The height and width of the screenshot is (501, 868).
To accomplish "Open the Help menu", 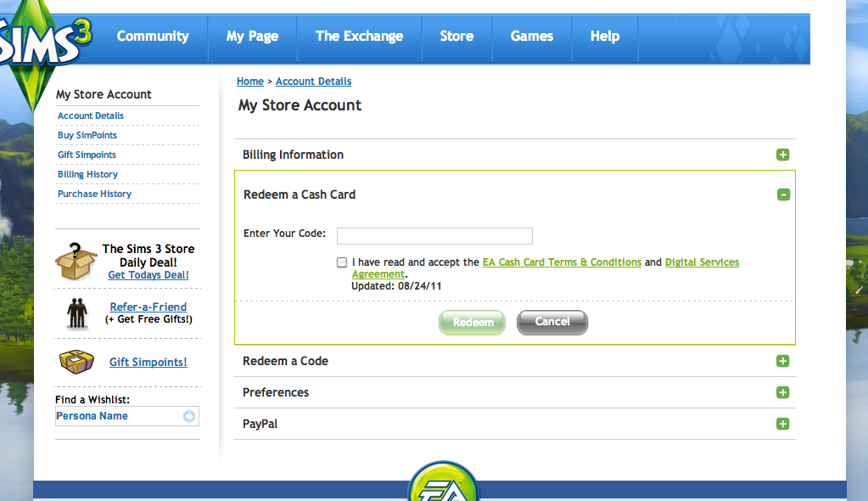I will coord(605,37).
